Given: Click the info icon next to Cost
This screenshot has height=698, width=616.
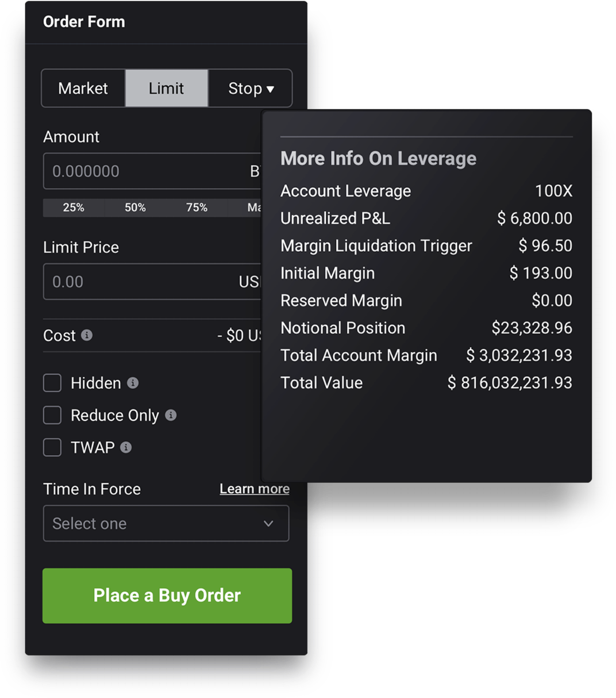Looking at the screenshot, I should click(x=87, y=335).
